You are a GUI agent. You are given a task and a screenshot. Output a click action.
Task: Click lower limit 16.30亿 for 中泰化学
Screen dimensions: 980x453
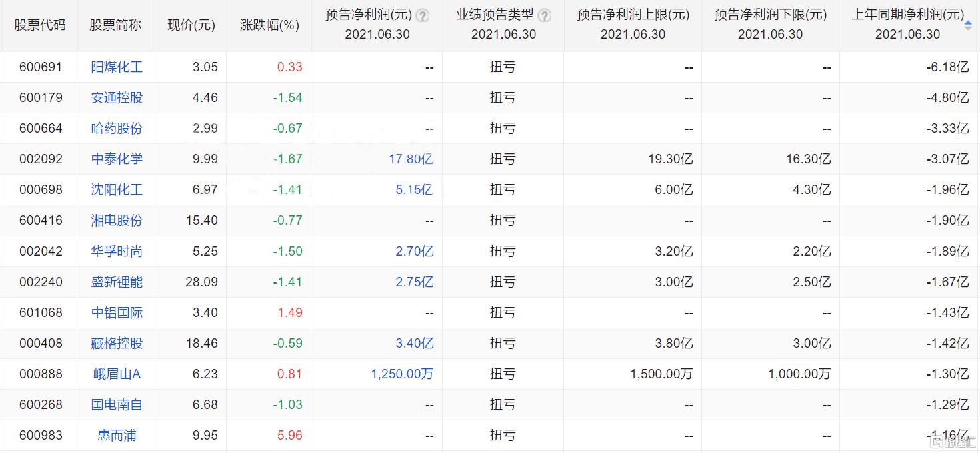pyautogui.click(x=807, y=159)
